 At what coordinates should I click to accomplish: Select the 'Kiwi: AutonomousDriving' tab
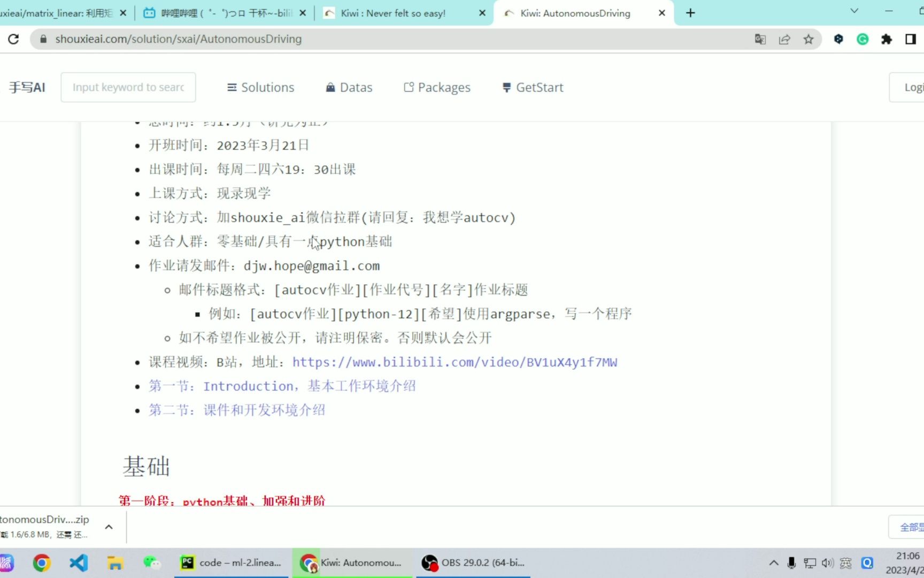(x=584, y=13)
